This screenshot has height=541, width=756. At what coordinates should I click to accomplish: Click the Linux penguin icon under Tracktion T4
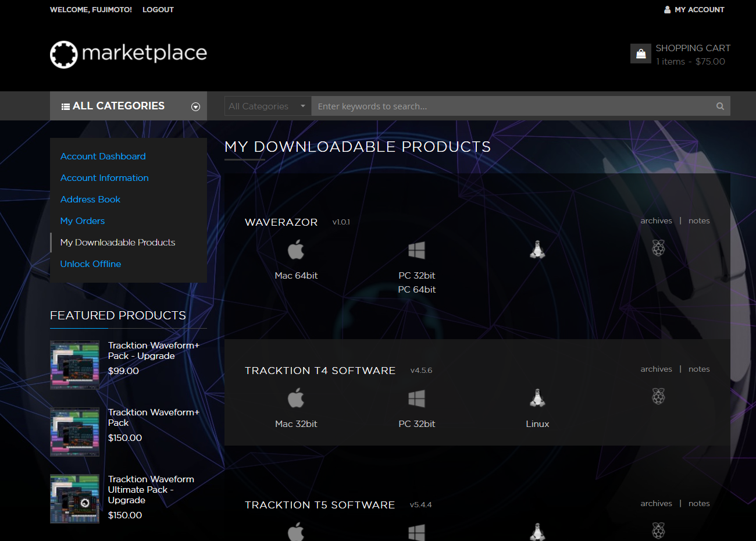point(537,398)
